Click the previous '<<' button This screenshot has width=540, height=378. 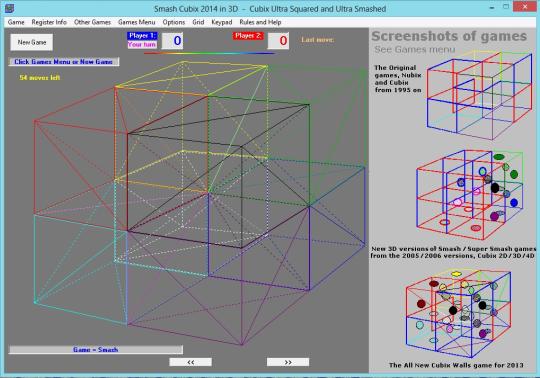pos(190,362)
